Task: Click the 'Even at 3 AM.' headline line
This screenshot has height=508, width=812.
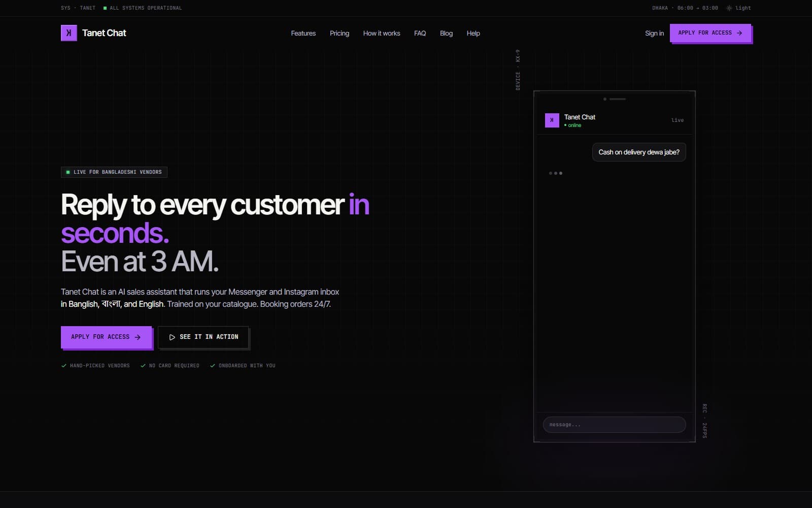Action: [x=140, y=262]
